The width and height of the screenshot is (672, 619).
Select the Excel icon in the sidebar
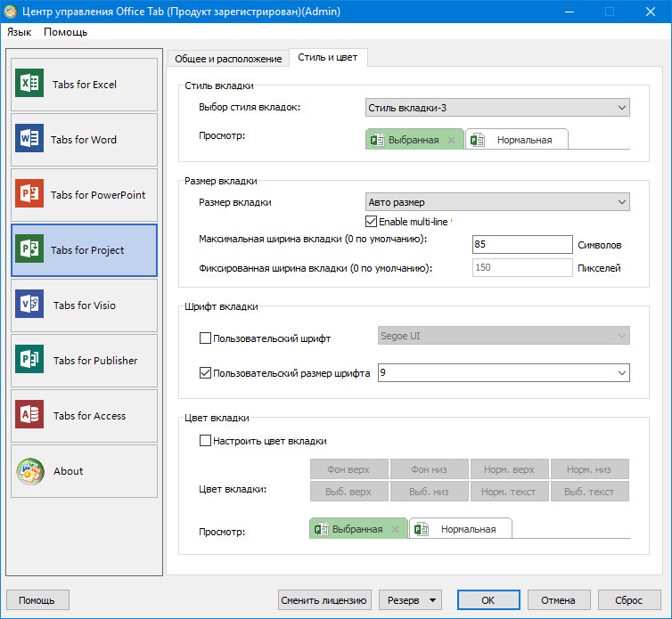coord(29,85)
